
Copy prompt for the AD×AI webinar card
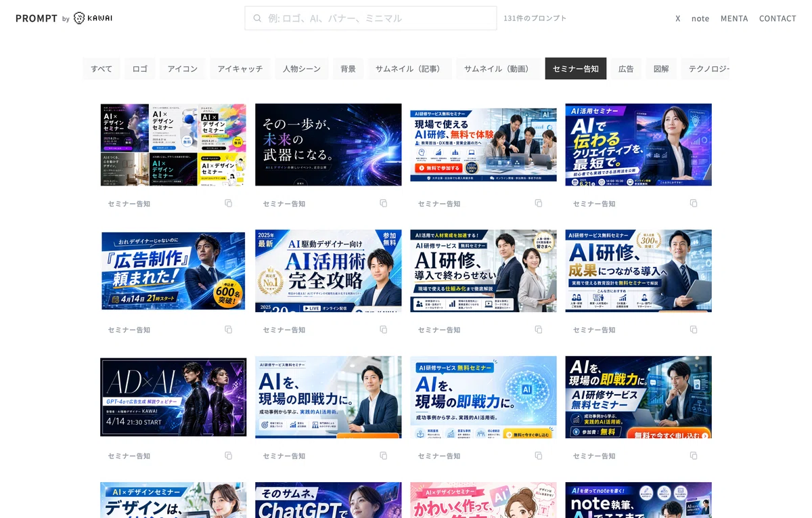pyautogui.click(x=228, y=456)
